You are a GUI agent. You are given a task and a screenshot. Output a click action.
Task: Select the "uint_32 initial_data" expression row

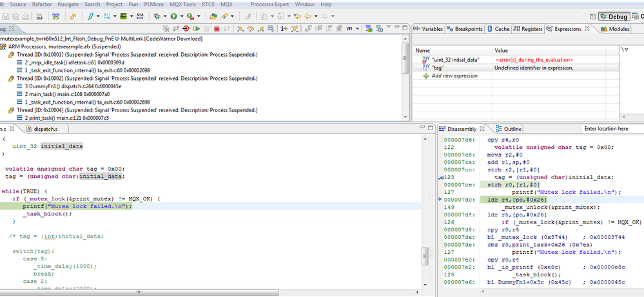516,59
